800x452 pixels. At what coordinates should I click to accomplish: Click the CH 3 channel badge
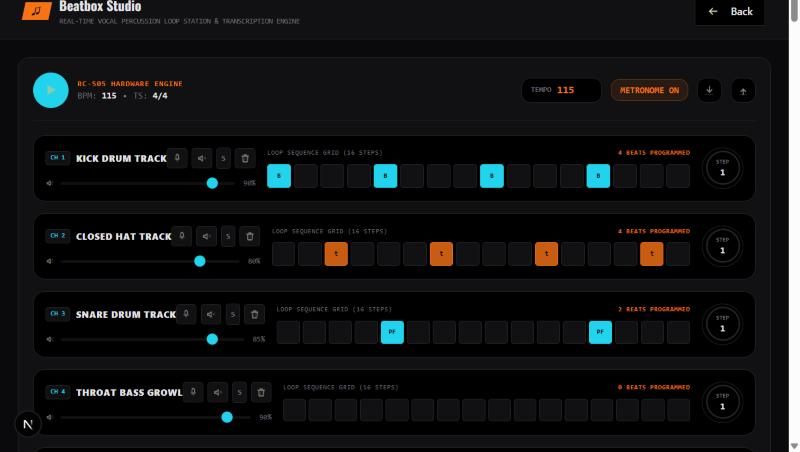pyautogui.click(x=58, y=314)
